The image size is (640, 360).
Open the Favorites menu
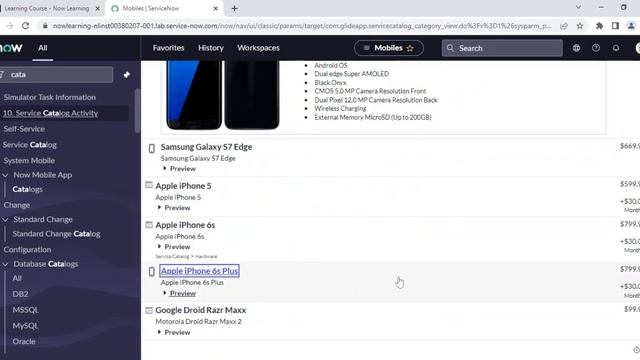pyautogui.click(x=168, y=48)
